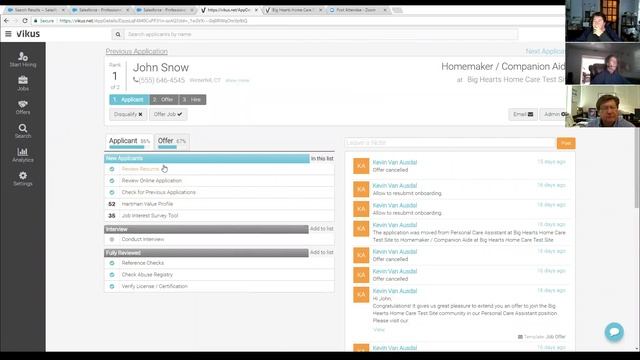The height and width of the screenshot is (360, 640).
Task: Select stage 2 Offer in pipeline
Action: [x=164, y=100]
